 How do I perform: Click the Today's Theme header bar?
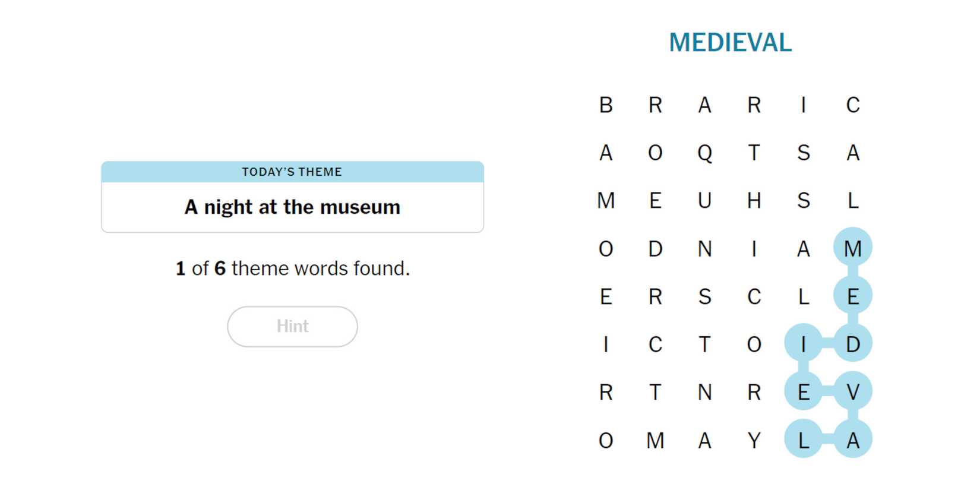(292, 172)
